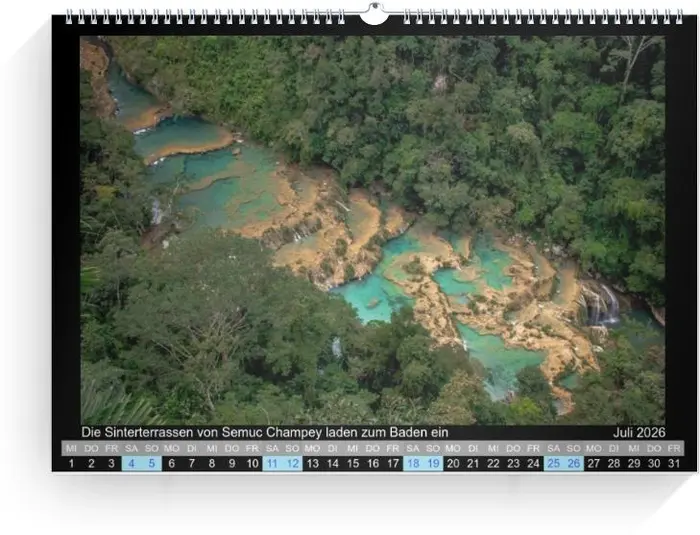Select day 1 on the calendar strip

(x=71, y=463)
